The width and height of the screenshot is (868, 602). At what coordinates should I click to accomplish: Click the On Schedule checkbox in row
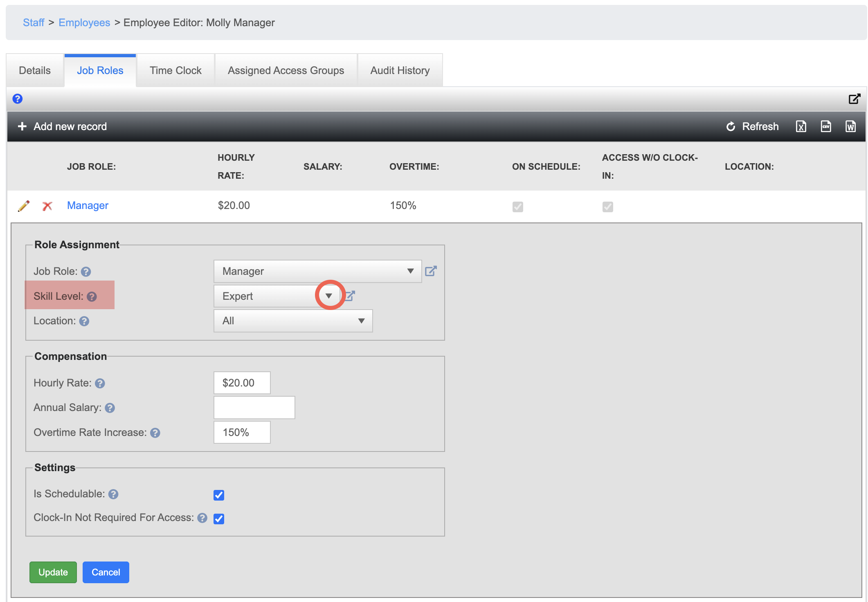517,207
